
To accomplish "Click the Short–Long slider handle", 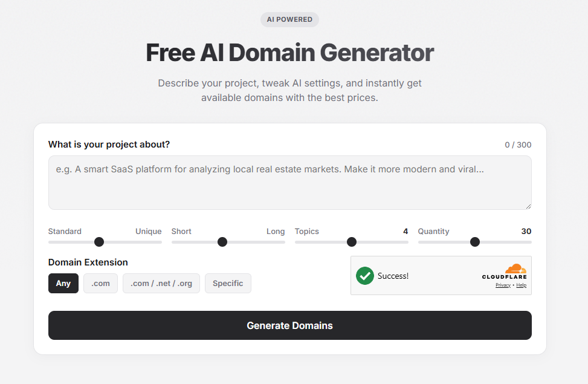I will pyautogui.click(x=222, y=242).
